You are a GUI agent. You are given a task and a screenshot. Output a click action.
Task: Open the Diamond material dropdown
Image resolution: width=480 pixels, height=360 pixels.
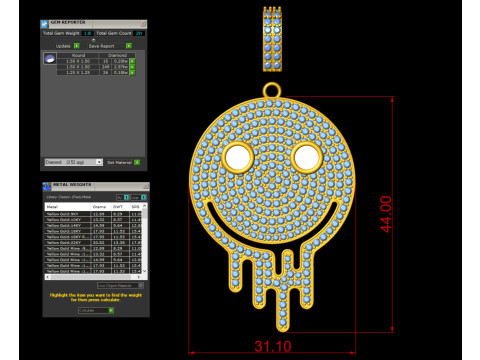(73, 162)
